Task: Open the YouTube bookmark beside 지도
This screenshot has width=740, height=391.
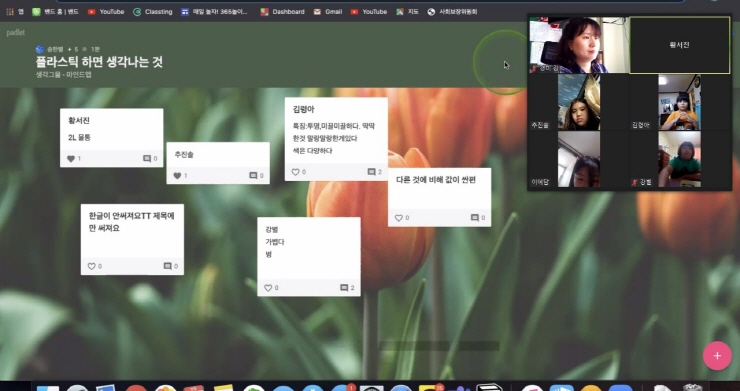Action: [369, 12]
